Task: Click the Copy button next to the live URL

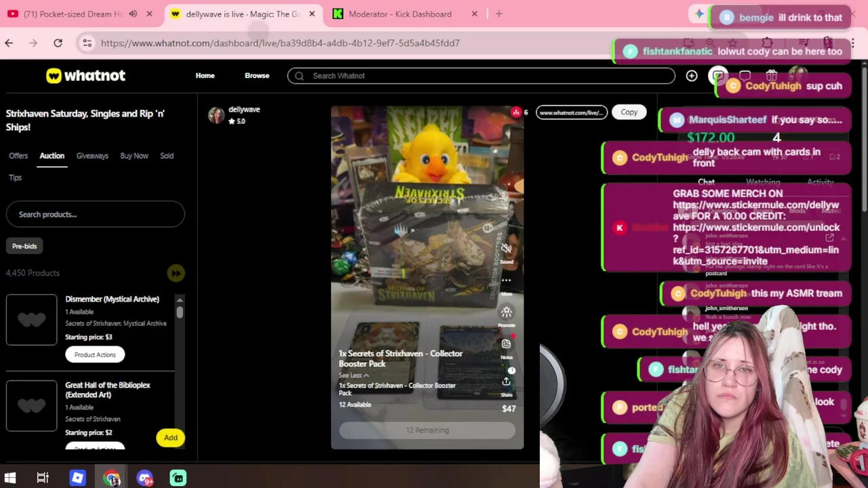Action: coord(629,113)
